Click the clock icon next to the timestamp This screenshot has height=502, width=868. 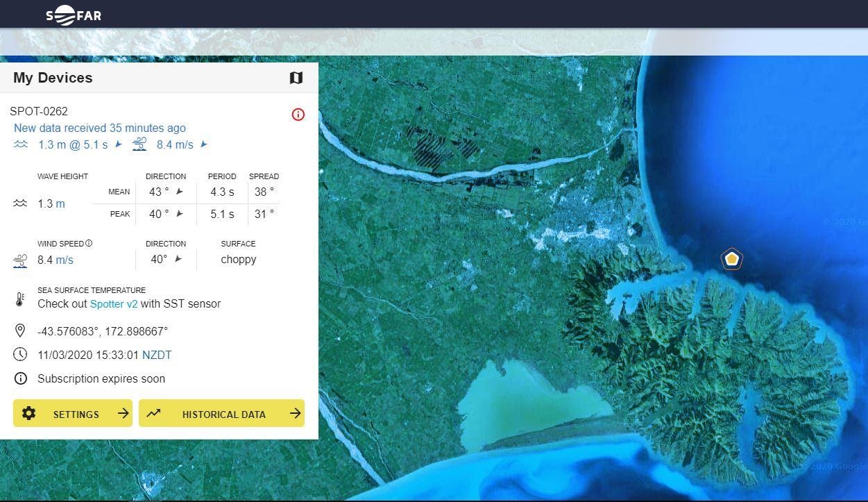pos(20,354)
